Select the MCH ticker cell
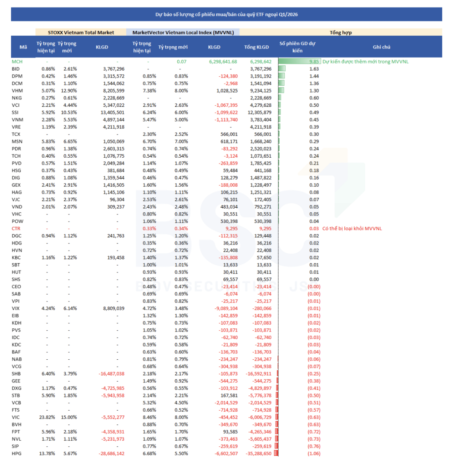 (17, 62)
